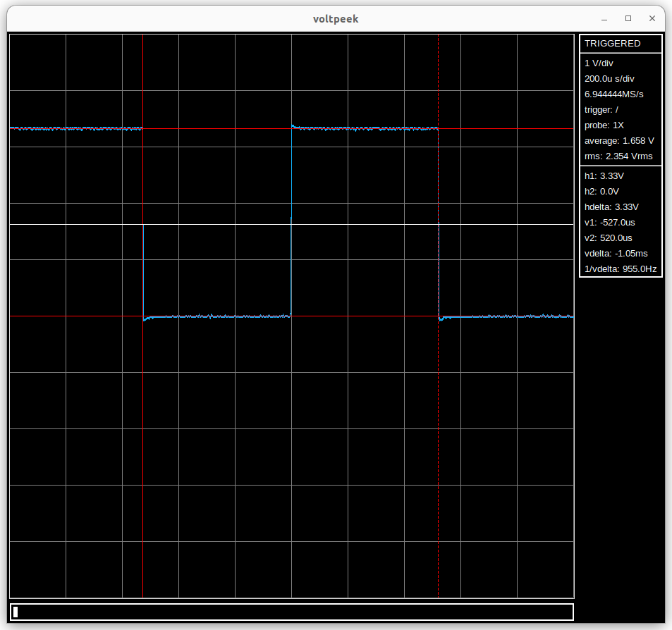
Task: Select the h2: 0.0V cursor readout
Action: click(x=601, y=192)
